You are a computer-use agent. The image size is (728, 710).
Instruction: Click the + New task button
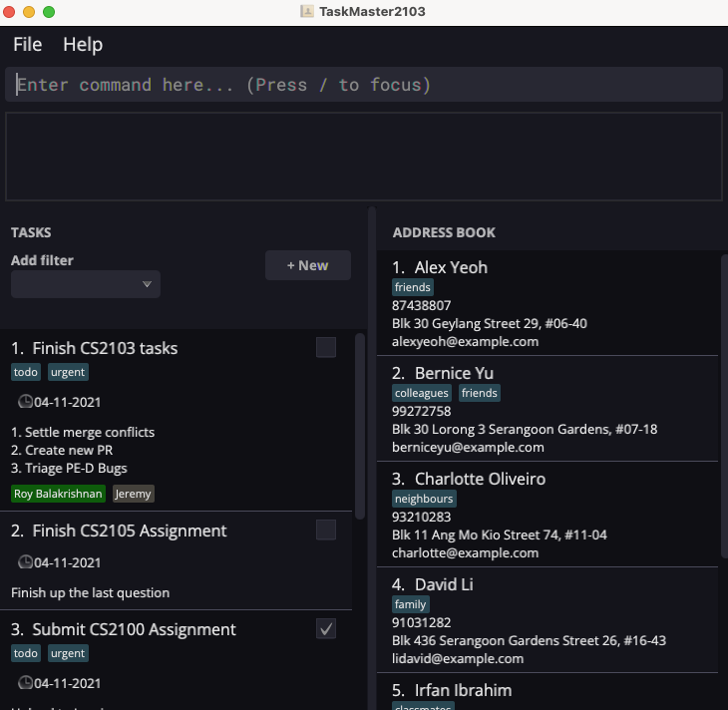308,265
